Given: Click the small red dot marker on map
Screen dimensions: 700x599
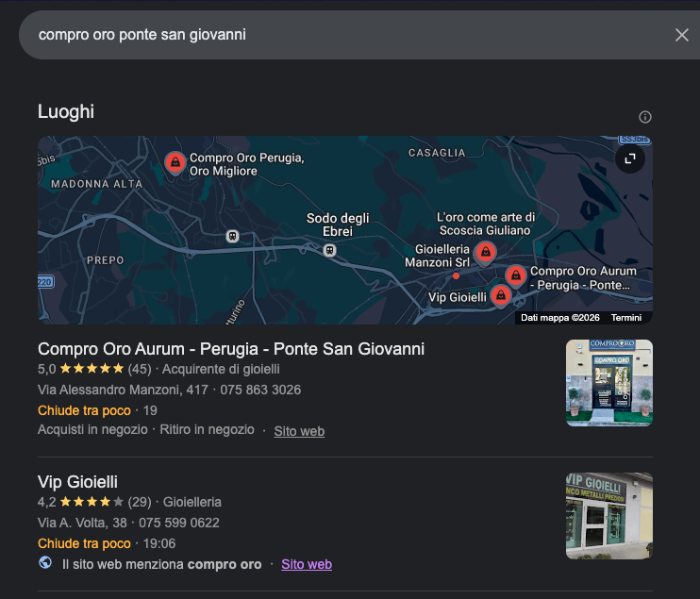Looking at the screenshot, I should [456, 275].
